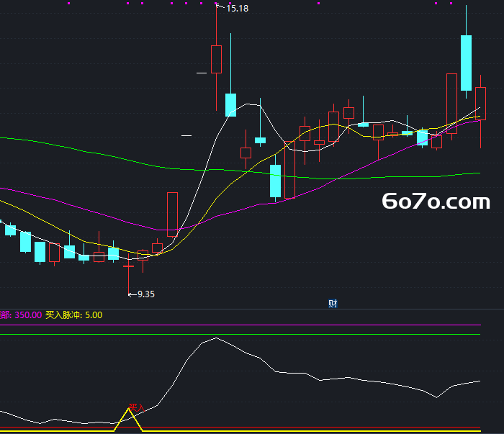
Task: Click the 9.35 low price label
Action: pos(146,294)
